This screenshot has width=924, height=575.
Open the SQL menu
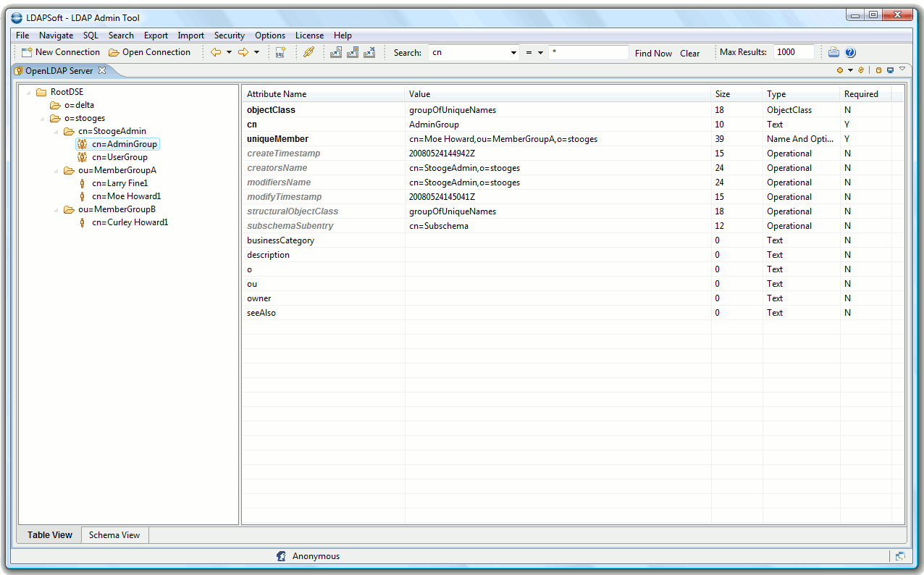click(91, 35)
